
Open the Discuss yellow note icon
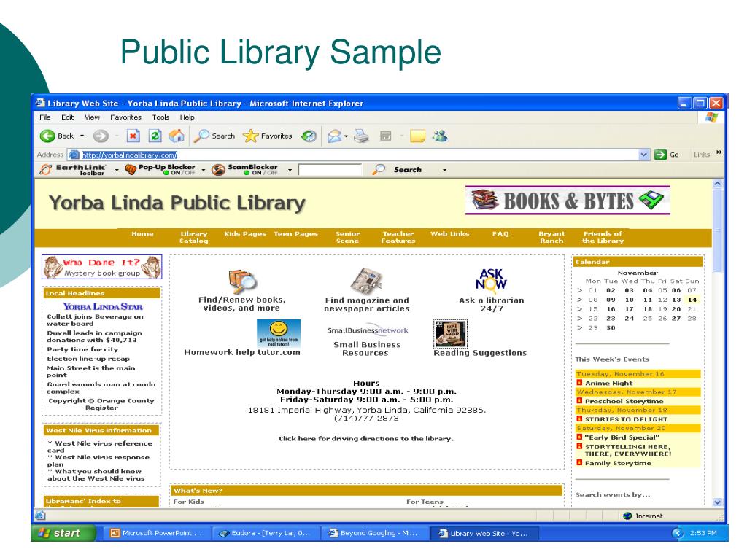417,136
